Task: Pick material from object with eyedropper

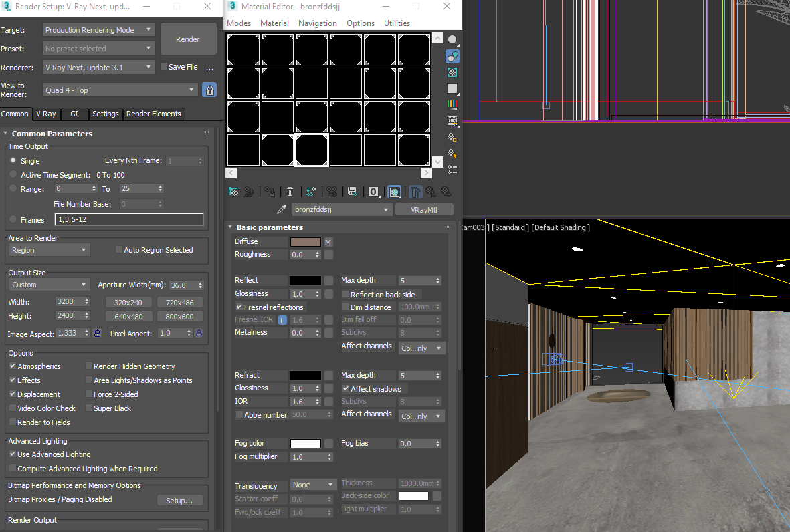Action: click(x=282, y=210)
